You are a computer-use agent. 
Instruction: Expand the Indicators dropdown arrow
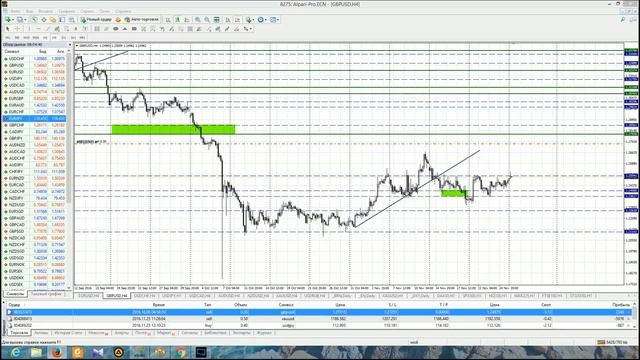pos(253,20)
